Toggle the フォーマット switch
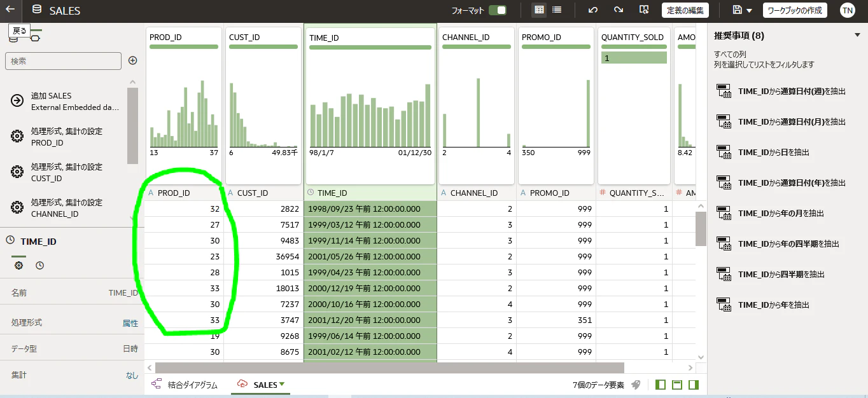This screenshot has height=398, width=868. (497, 10)
